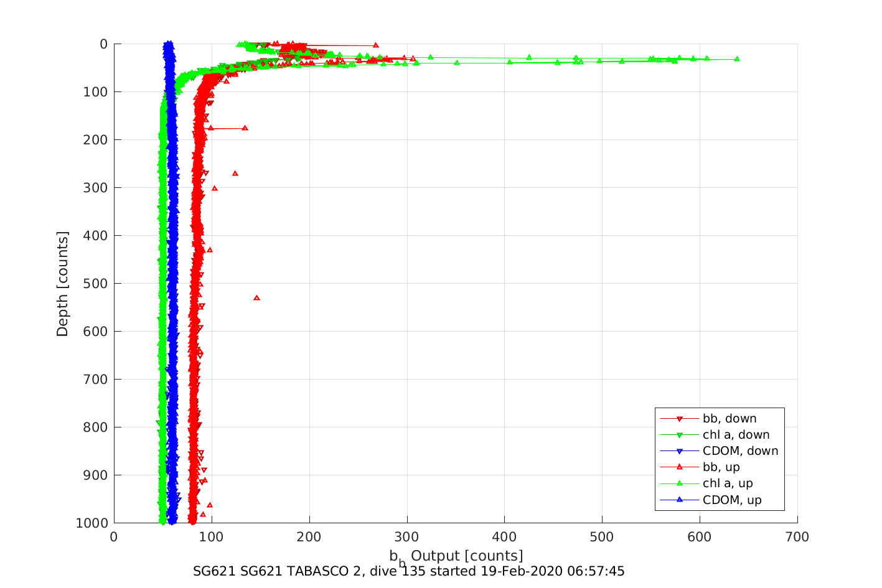Click the y-axis tick label 800
882x588 pixels.
pos(96,427)
